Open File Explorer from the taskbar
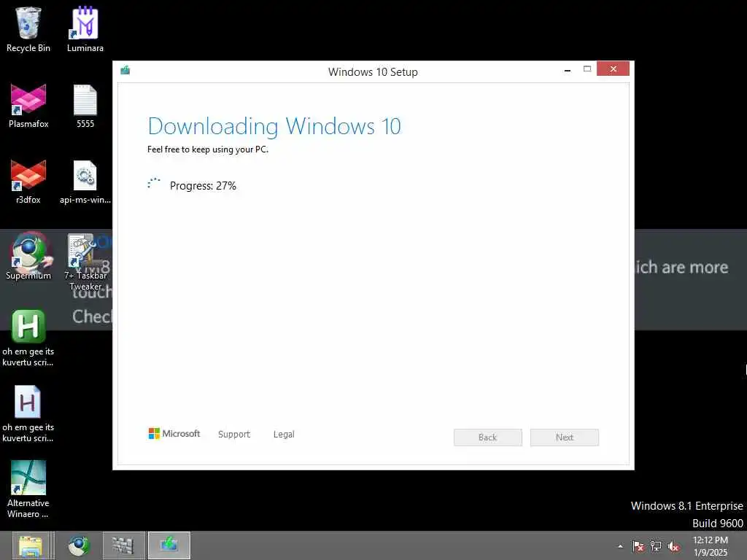 tap(31, 545)
